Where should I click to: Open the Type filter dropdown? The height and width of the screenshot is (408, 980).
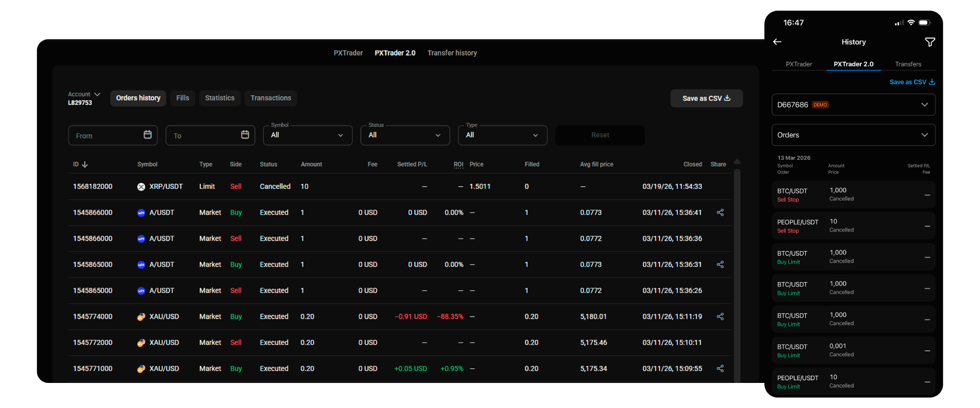click(503, 135)
